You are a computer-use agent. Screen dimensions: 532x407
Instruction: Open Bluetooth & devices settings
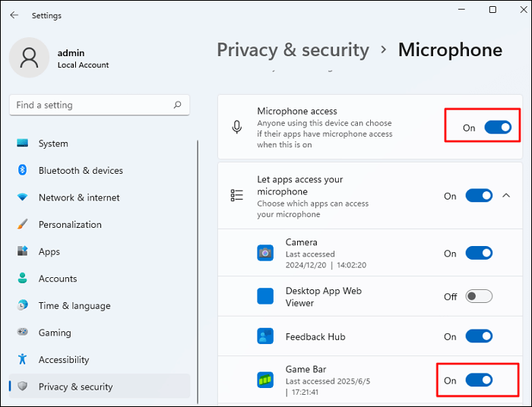pyautogui.click(x=81, y=171)
